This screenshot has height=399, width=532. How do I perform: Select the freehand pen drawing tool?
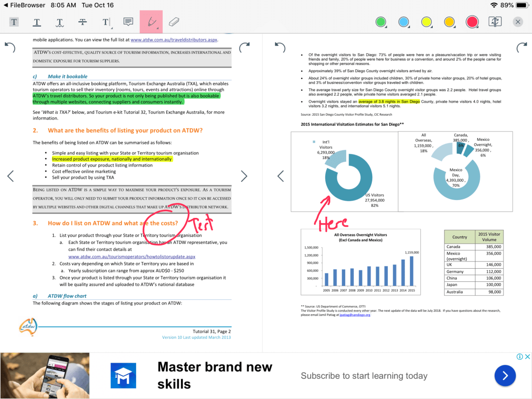click(151, 22)
